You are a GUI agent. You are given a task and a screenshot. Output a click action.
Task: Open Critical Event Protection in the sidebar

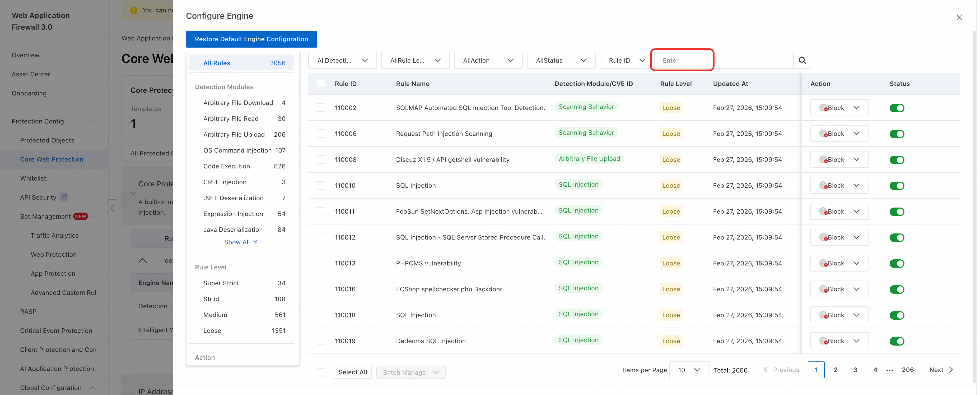[56, 331]
